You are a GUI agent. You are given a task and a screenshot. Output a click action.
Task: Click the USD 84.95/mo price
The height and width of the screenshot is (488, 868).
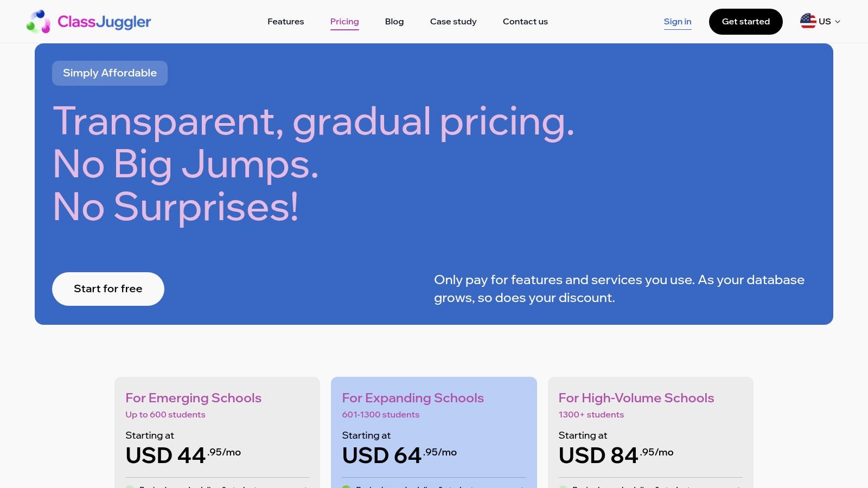pyautogui.click(x=616, y=455)
